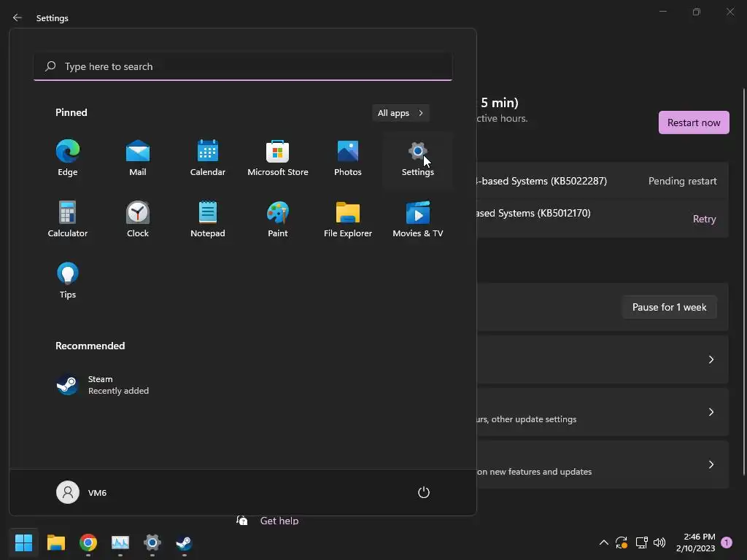Screen dimensions: 747x560
Task: Click Pending restart status text
Action: tap(682, 181)
